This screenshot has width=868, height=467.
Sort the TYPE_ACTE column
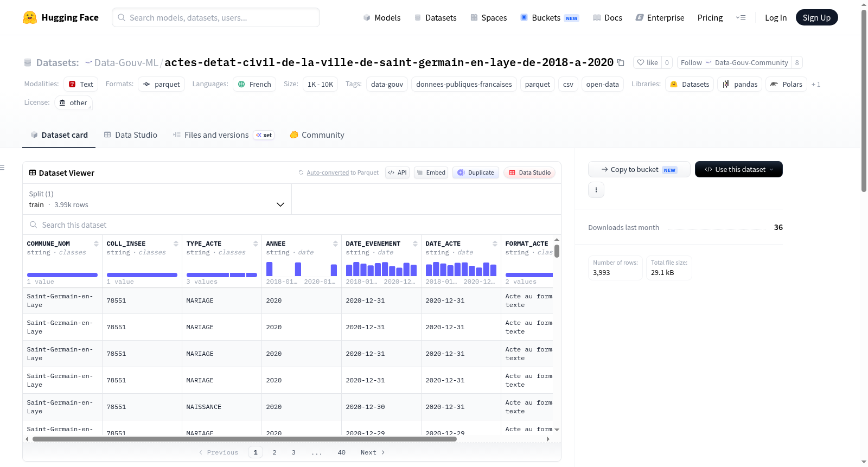point(256,244)
